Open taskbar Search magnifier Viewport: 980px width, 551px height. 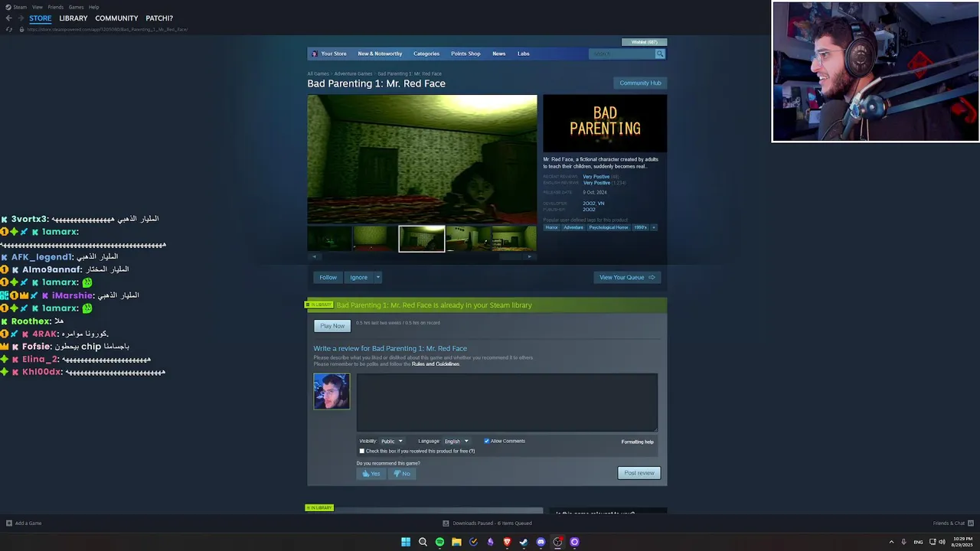click(423, 542)
